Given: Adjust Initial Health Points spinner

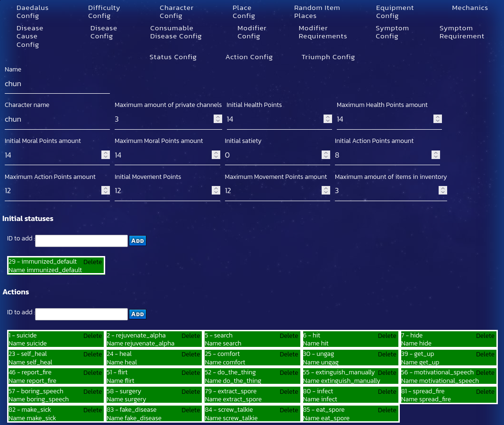Looking at the screenshot, I should coord(327,119).
